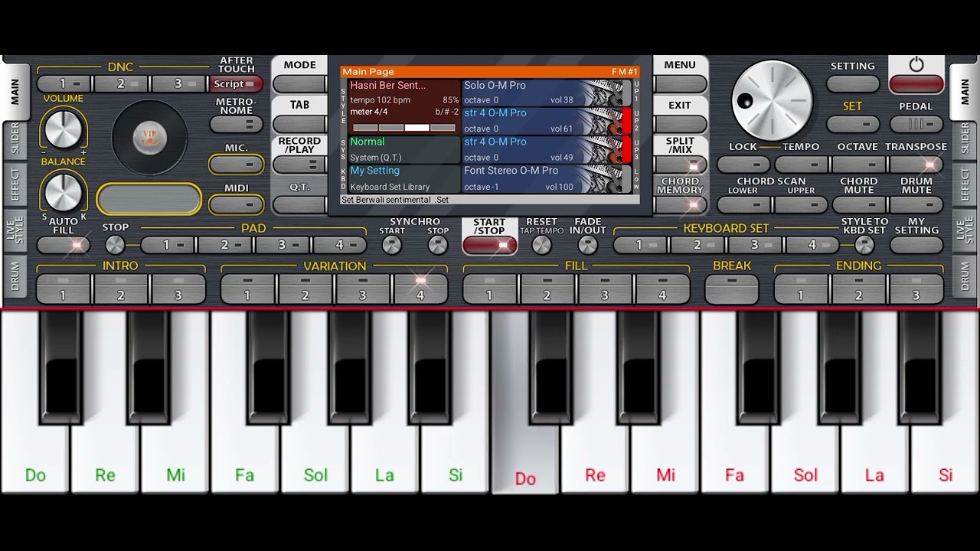Toggle Chord Scan Upper button
The height and width of the screenshot is (551, 980).
pos(801,204)
